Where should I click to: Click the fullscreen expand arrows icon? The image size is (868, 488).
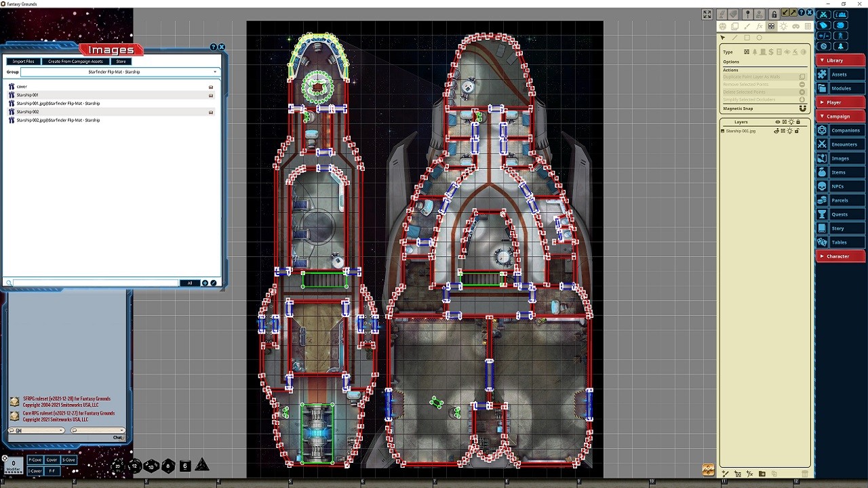point(707,14)
